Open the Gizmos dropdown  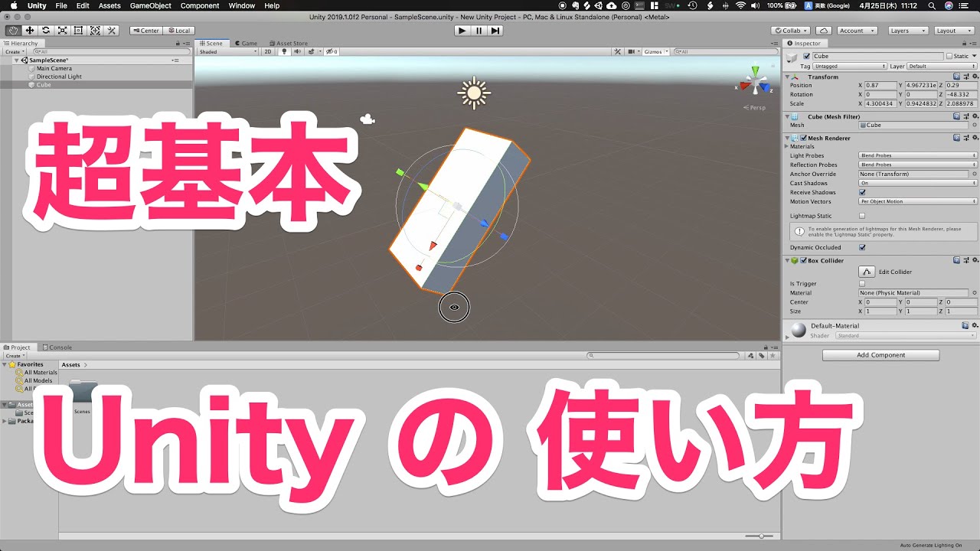[655, 52]
